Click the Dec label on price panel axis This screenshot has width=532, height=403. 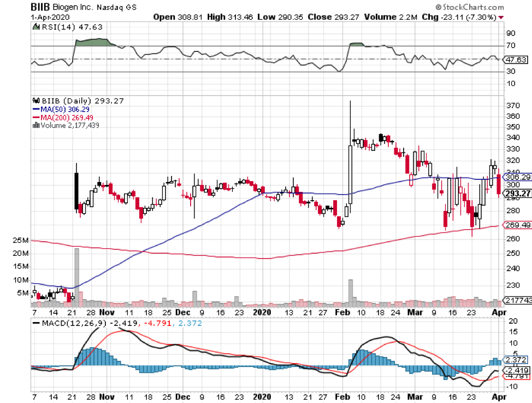pyautogui.click(x=183, y=312)
